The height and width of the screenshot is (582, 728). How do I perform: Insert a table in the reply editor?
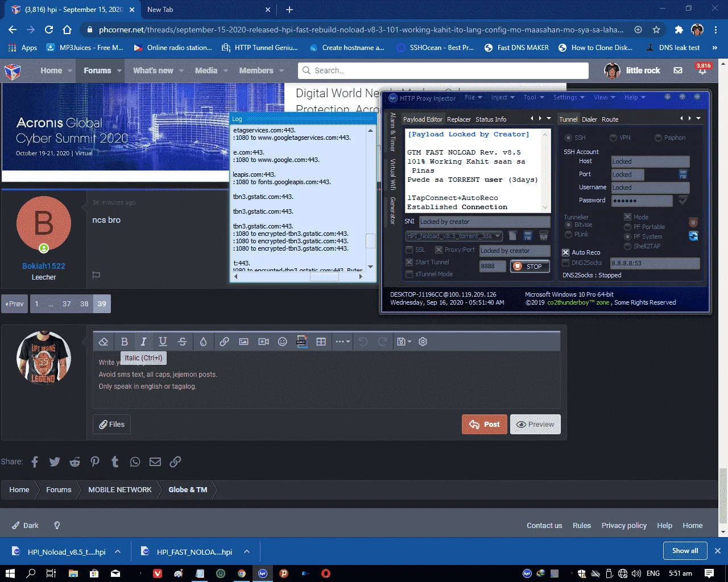(x=321, y=342)
